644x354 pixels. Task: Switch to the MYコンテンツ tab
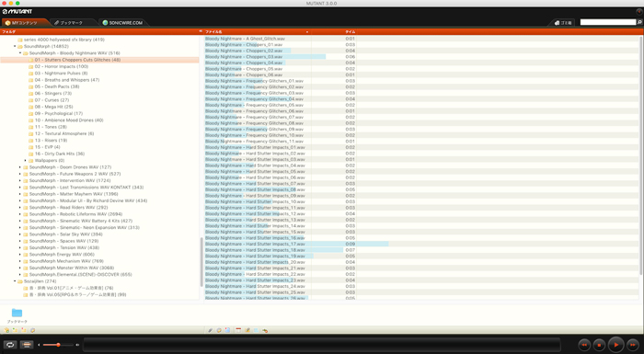[x=25, y=23]
